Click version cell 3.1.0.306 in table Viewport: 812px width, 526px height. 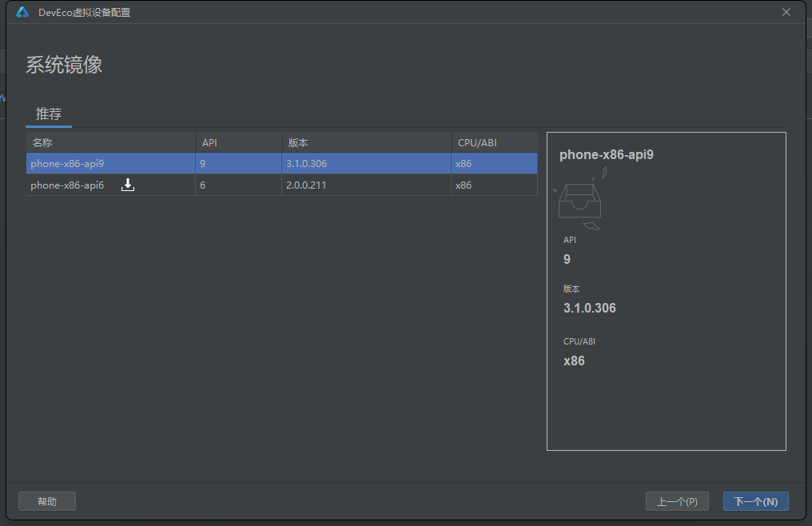tap(306, 163)
